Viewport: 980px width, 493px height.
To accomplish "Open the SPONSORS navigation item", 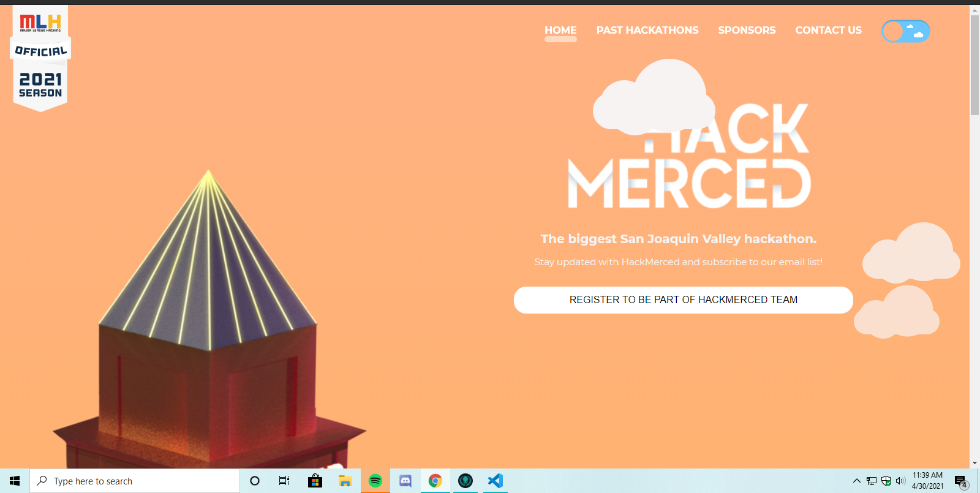I will pyautogui.click(x=747, y=30).
